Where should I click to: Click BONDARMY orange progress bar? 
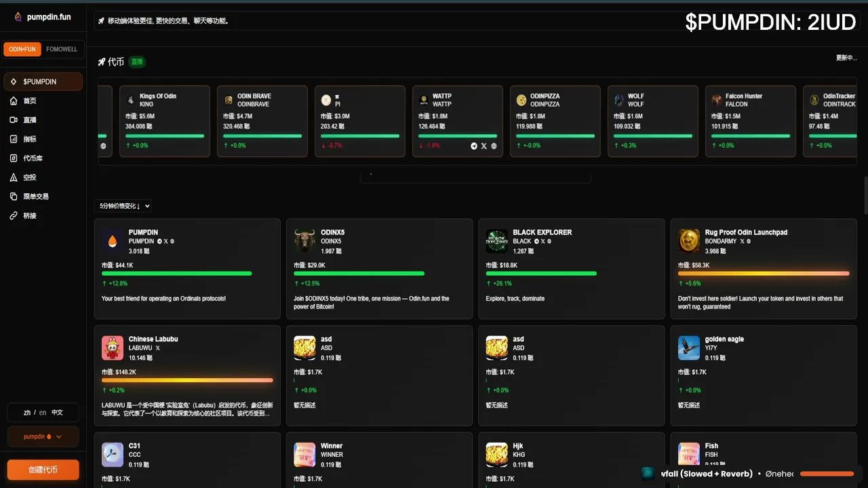(764, 273)
